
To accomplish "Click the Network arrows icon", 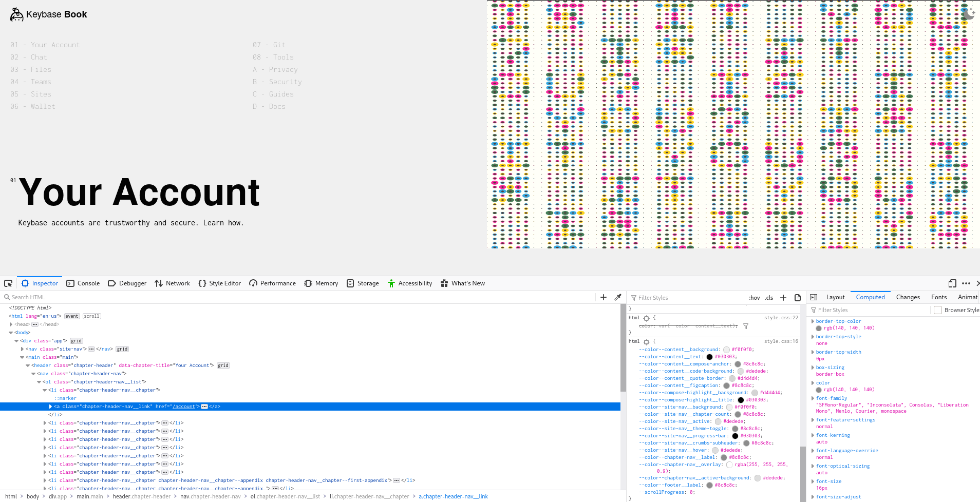I will click(x=159, y=283).
